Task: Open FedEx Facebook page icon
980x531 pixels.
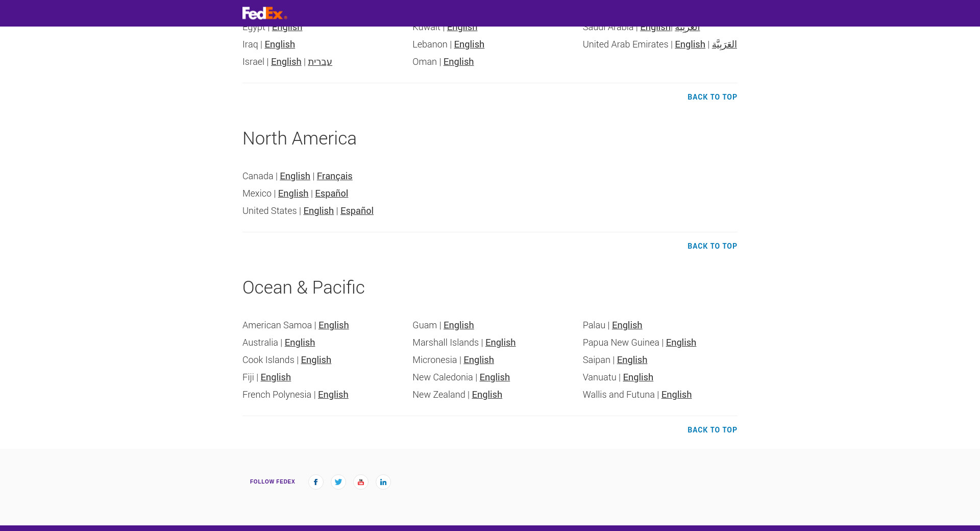Action: coord(315,482)
